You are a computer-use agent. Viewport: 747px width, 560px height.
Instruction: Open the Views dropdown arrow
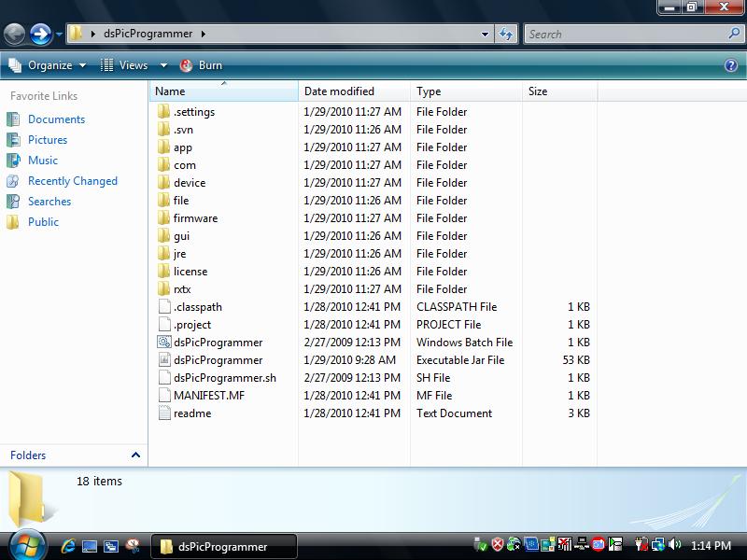click(x=163, y=65)
